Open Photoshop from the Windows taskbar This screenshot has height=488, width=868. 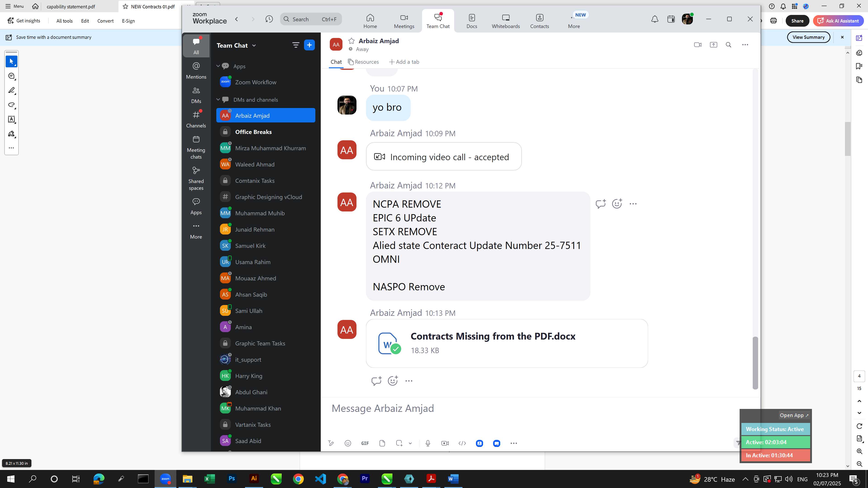tap(231, 479)
